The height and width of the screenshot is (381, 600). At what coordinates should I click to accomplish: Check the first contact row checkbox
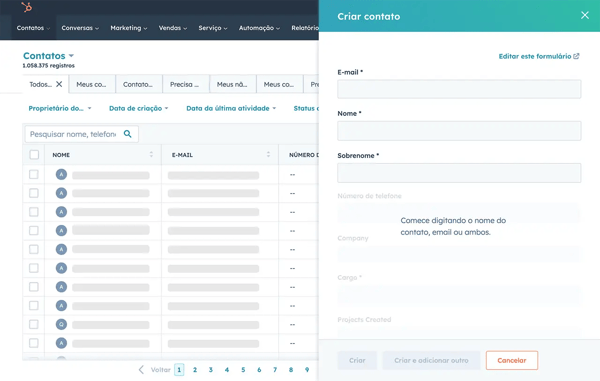tap(34, 174)
